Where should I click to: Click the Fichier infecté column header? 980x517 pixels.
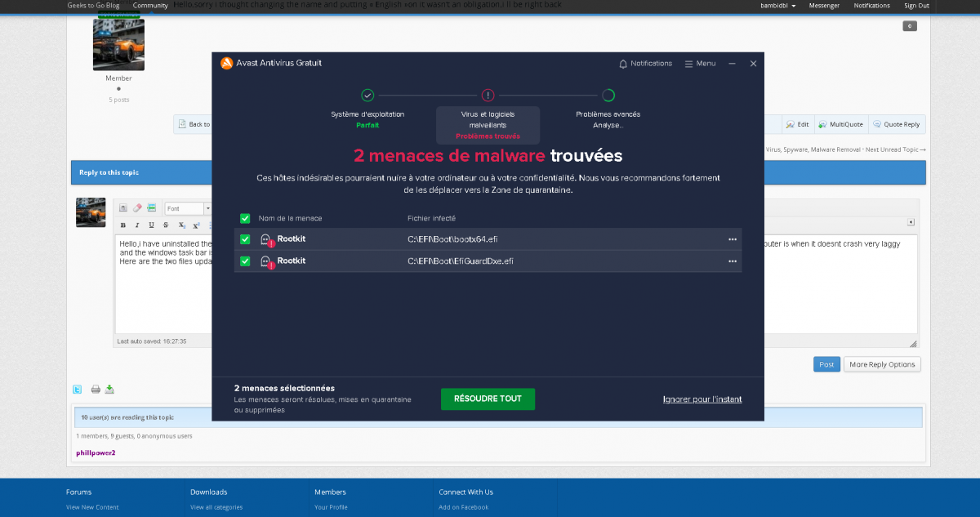[x=431, y=218]
